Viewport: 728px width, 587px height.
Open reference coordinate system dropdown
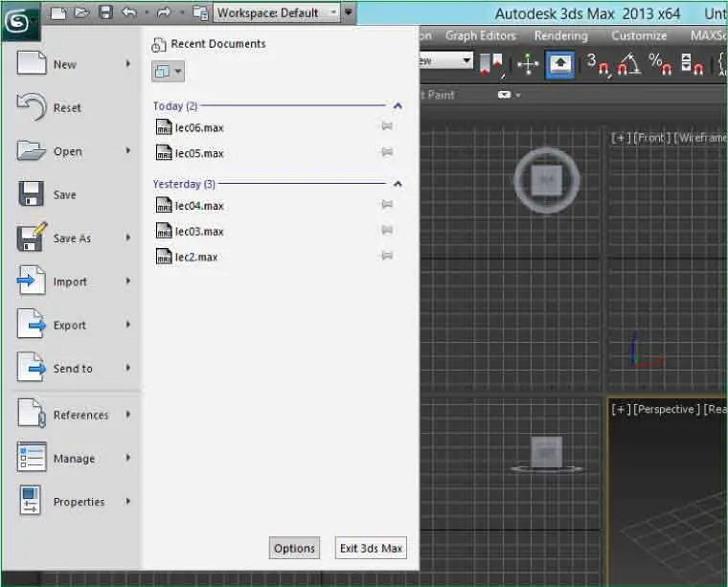(x=446, y=60)
